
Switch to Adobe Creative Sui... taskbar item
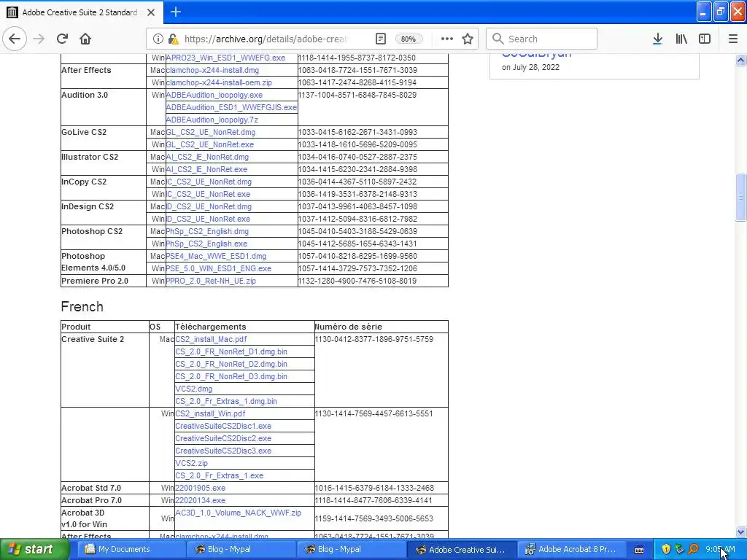462,549
